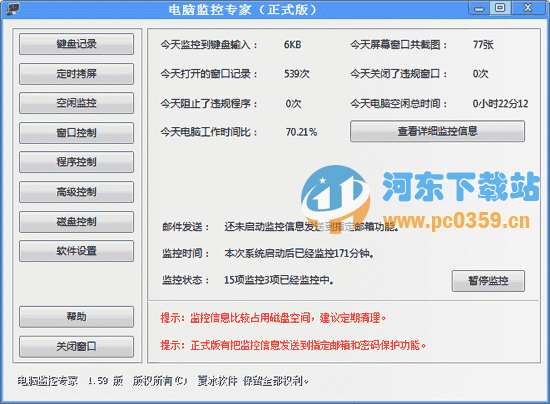
Task: Open the 键盘记录 keyboard log section
Action: click(x=76, y=44)
